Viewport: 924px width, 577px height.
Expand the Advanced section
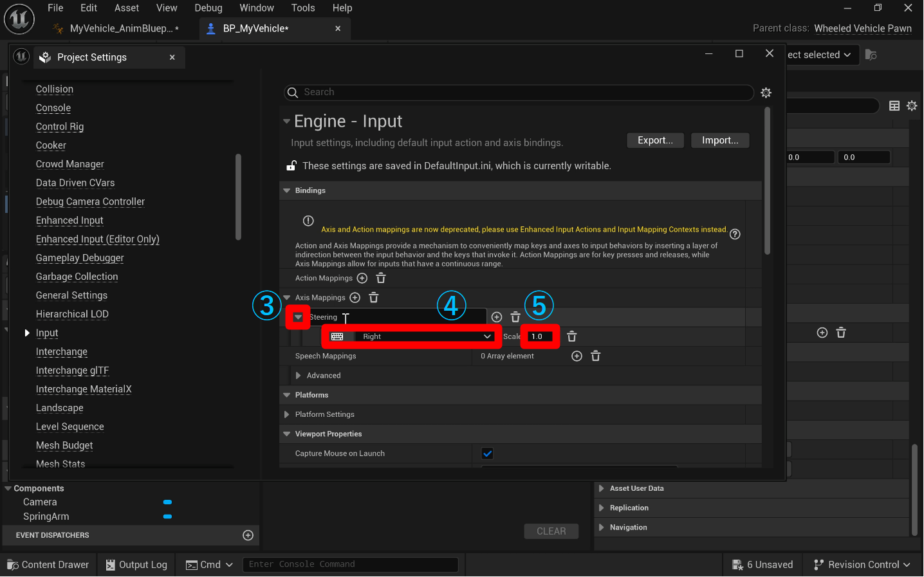click(x=298, y=376)
